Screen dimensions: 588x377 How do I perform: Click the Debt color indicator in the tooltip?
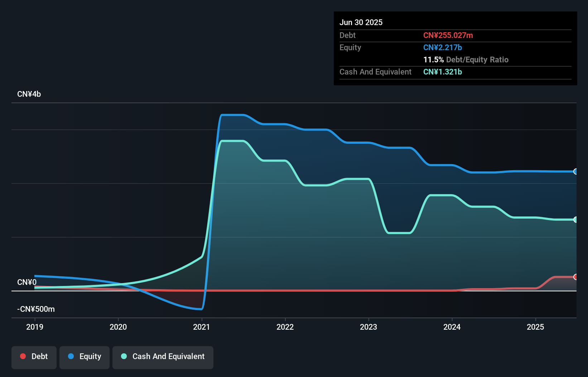[448, 35]
